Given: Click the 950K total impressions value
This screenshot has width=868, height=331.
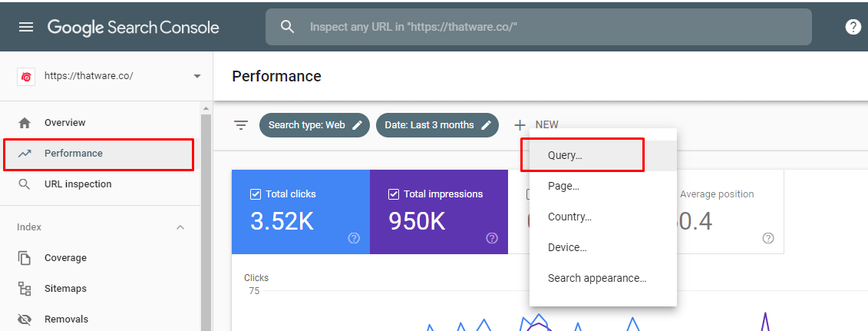Looking at the screenshot, I should point(417,221).
